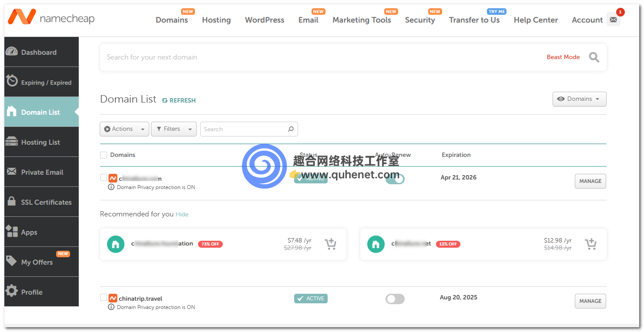
Task: Click the refresh arrows icon
Action: (x=165, y=100)
